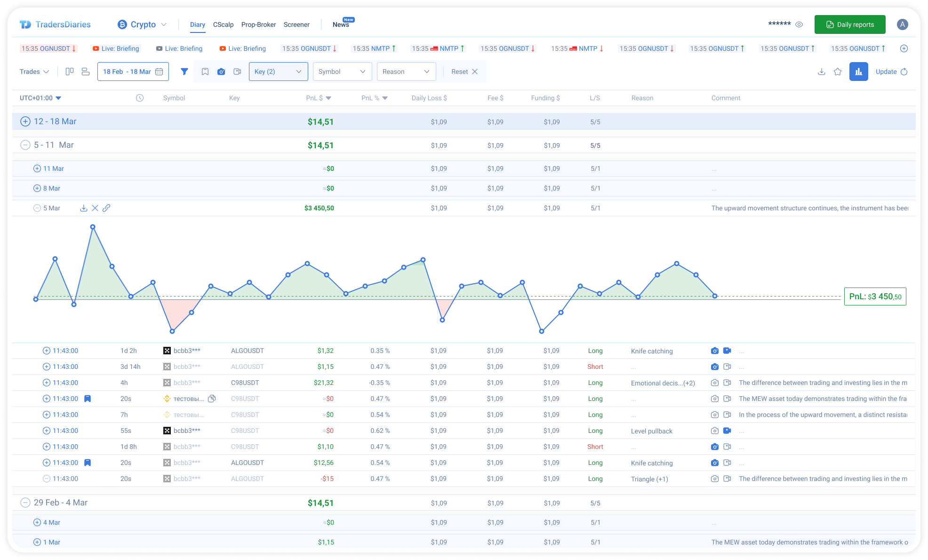Click the download export icon near Update

pos(822,72)
